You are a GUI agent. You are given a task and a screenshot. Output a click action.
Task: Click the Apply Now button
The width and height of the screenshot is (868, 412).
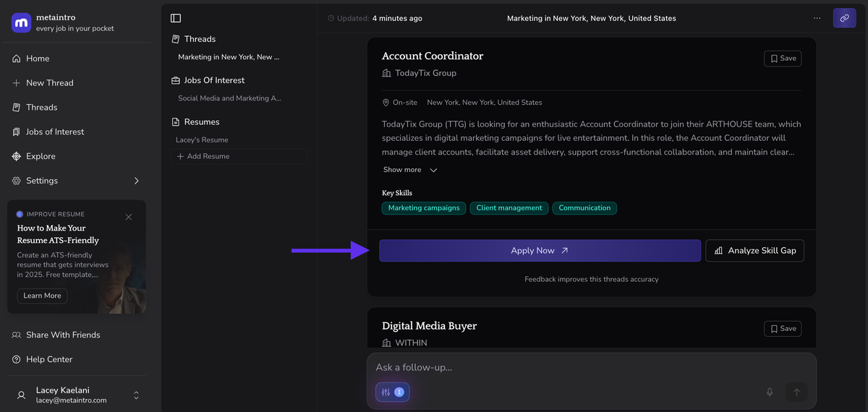pyautogui.click(x=540, y=251)
